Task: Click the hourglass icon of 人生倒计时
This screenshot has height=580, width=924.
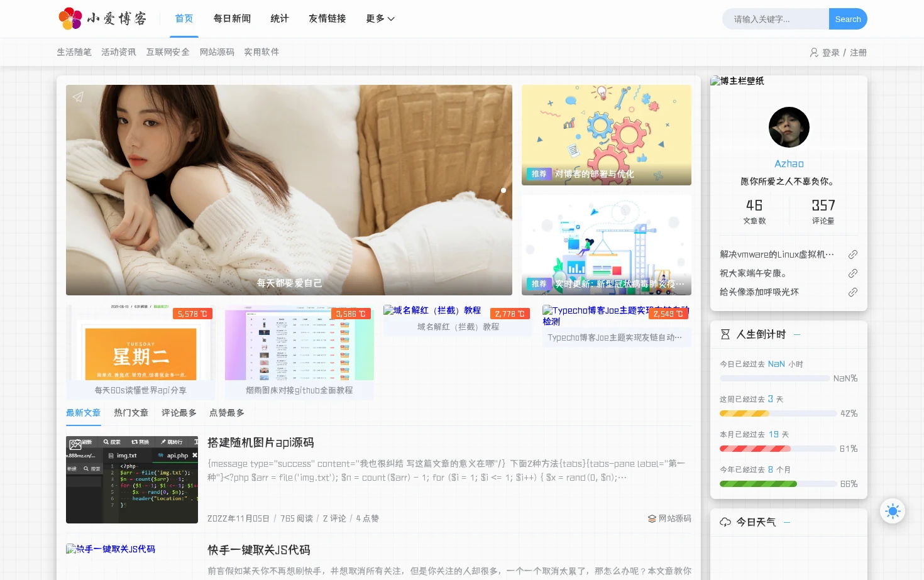Action: (x=725, y=334)
